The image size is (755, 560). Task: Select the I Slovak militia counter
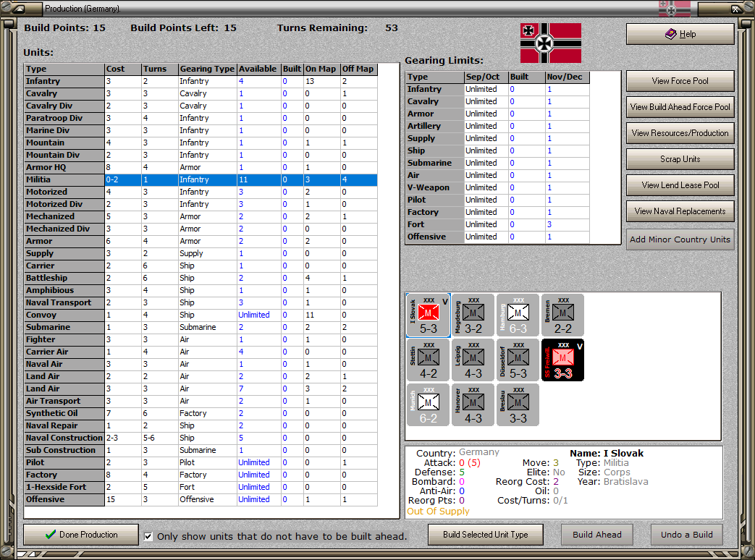click(429, 315)
